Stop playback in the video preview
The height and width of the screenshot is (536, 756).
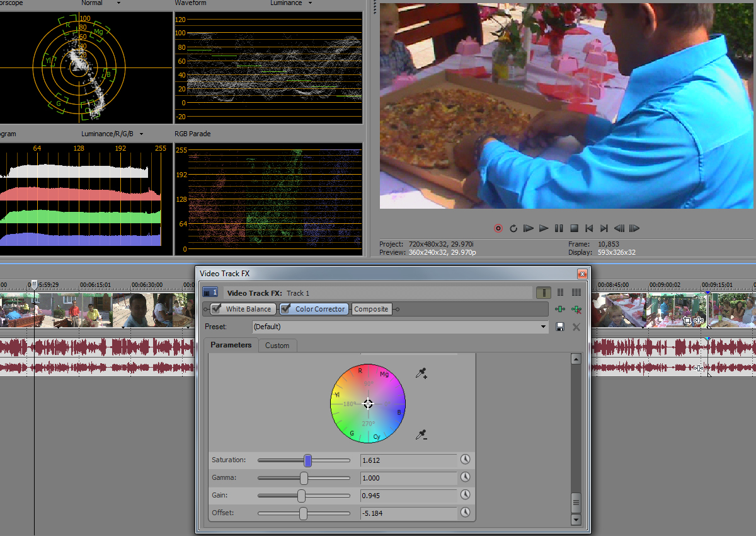coord(574,228)
